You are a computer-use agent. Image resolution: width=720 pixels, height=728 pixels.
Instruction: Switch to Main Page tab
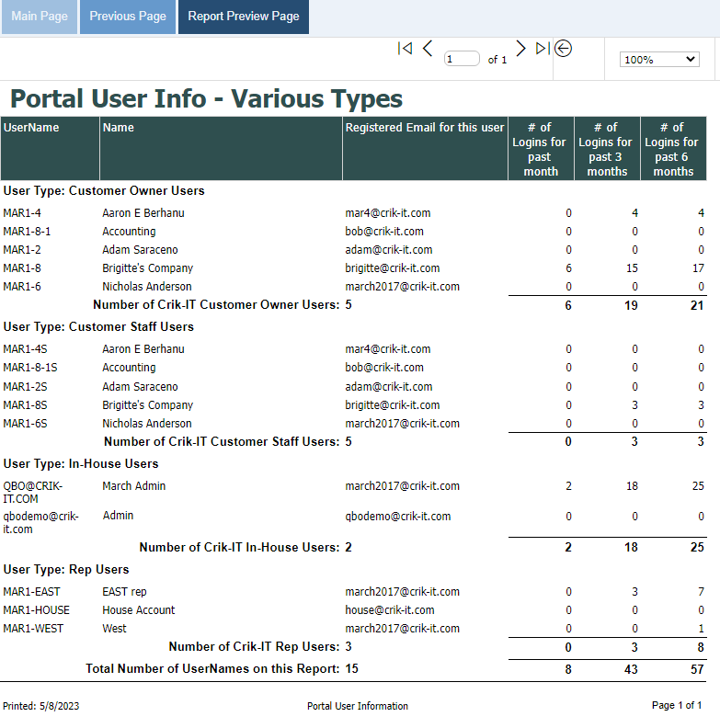pyautogui.click(x=39, y=17)
